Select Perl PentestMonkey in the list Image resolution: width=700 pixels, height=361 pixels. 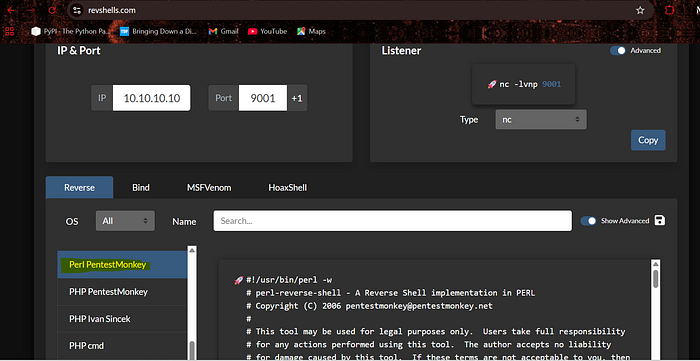122,265
